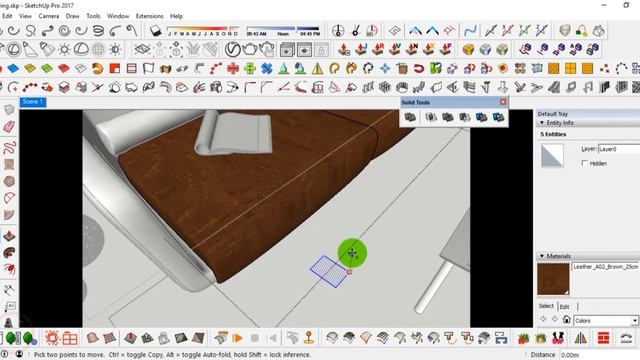Click the materials home icon

pos(566,320)
